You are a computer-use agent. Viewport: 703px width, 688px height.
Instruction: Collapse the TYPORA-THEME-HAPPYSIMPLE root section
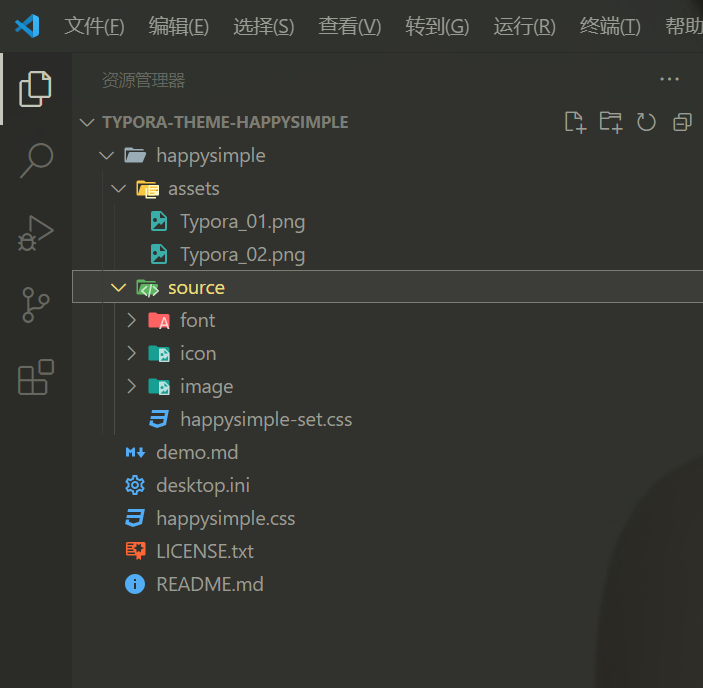[87, 122]
